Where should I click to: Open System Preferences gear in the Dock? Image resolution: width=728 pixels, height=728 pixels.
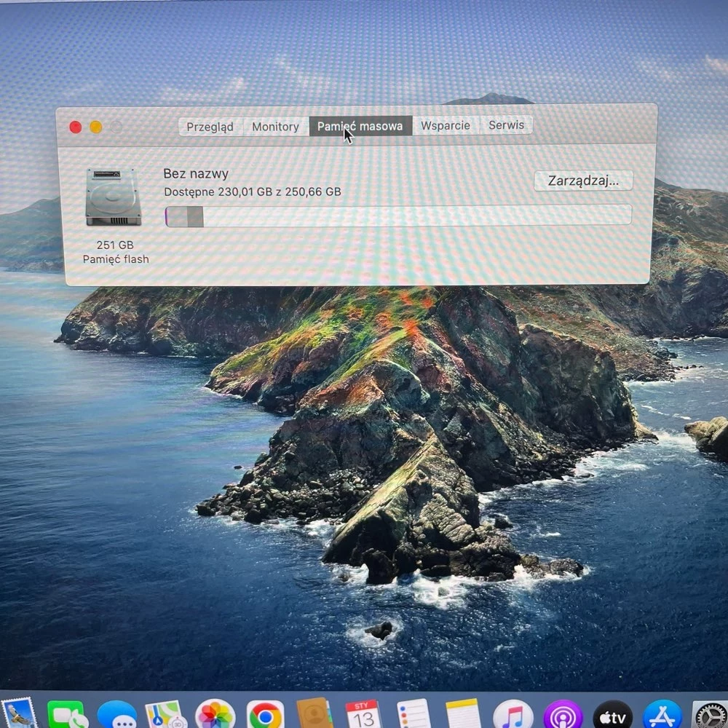tap(711, 715)
